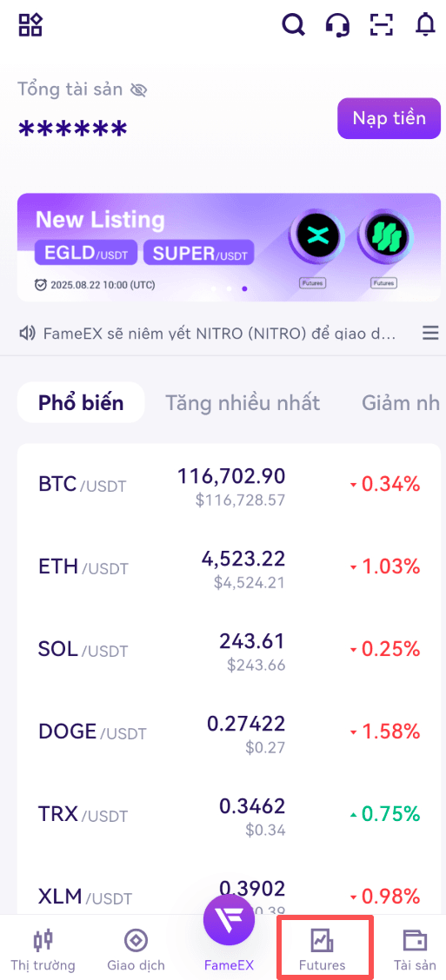Select the Phổ biến tab
The image size is (446, 980).
pos(82,402)
